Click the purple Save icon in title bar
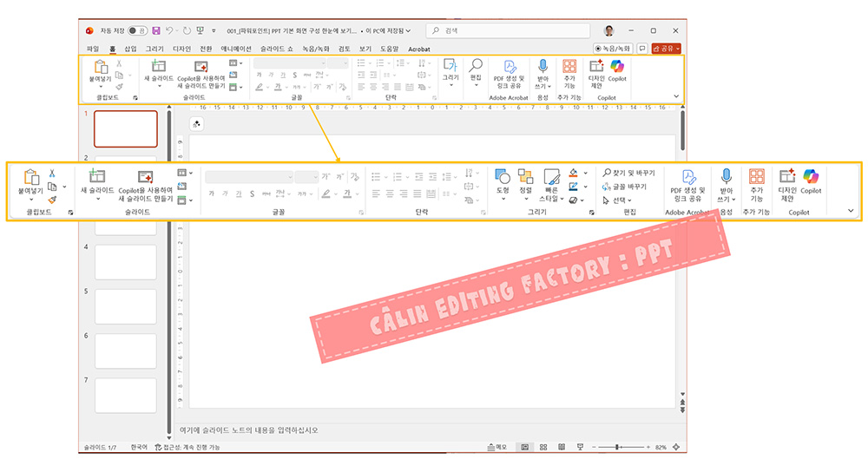 tap(156, 30)
